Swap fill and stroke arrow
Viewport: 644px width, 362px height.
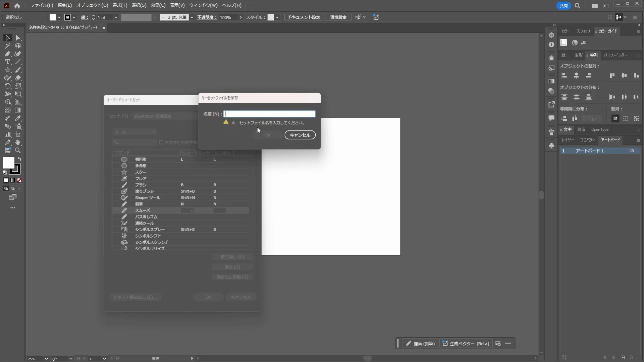[19, 159]
